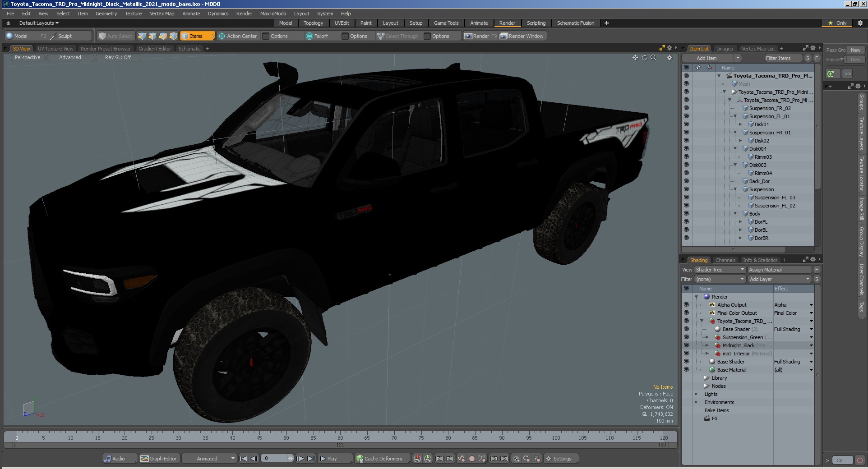Activate Items selection mode
The height and width of the screenshot is (469, 868).
(197, 36)
